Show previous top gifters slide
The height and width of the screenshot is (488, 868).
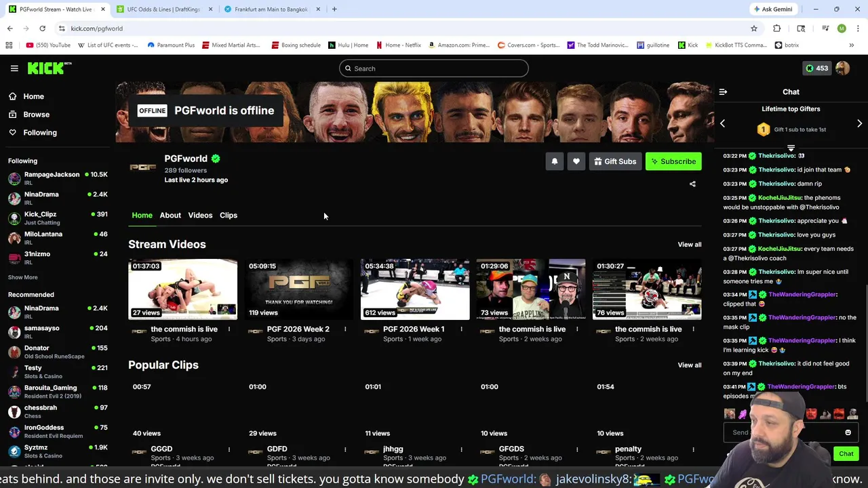723,123
